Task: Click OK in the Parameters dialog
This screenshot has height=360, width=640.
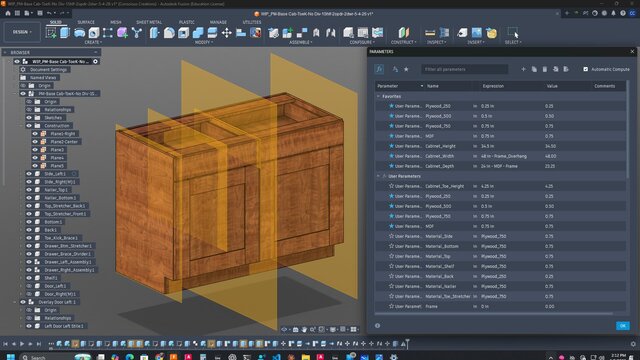Action: click(x=622, y=326)
